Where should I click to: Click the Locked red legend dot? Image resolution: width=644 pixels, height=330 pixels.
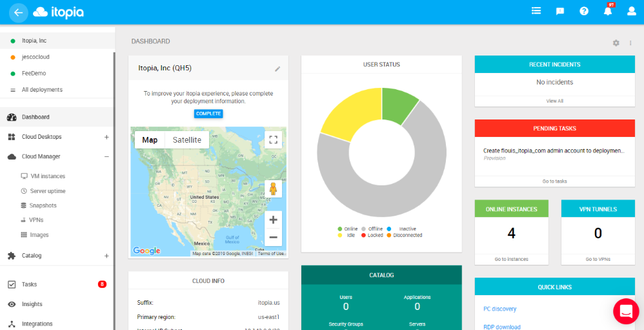(x=363, y=236)
